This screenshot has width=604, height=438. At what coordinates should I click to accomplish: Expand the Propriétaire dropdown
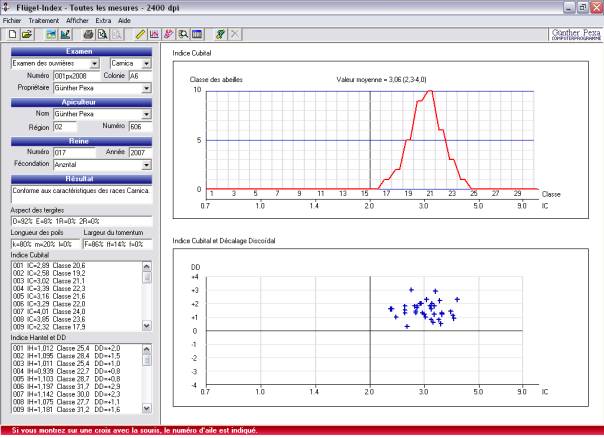(147, 88)
